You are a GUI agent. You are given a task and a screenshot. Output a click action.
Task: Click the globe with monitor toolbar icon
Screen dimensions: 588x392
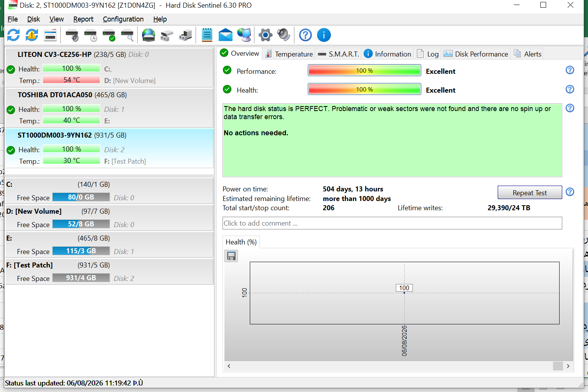pos(244,35)
